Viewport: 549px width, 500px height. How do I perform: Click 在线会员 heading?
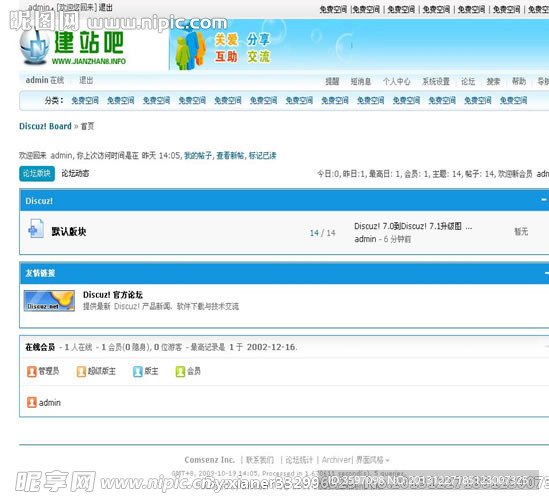pyautogui.click(x=40, y=347)
